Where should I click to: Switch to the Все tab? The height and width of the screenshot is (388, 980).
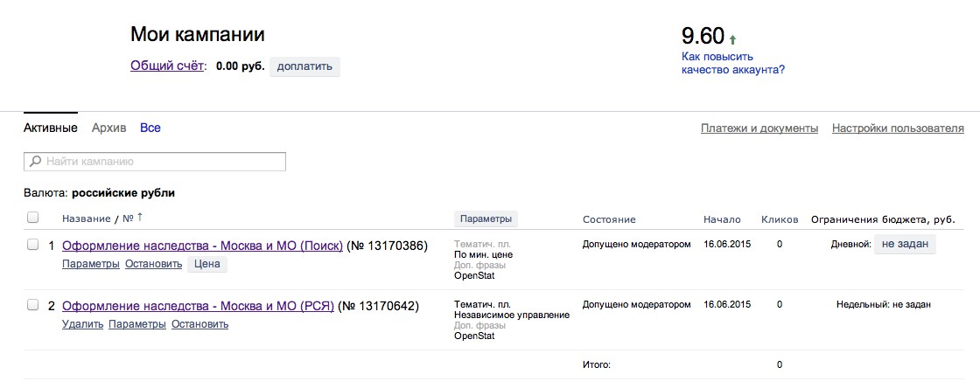pos(150,128)
